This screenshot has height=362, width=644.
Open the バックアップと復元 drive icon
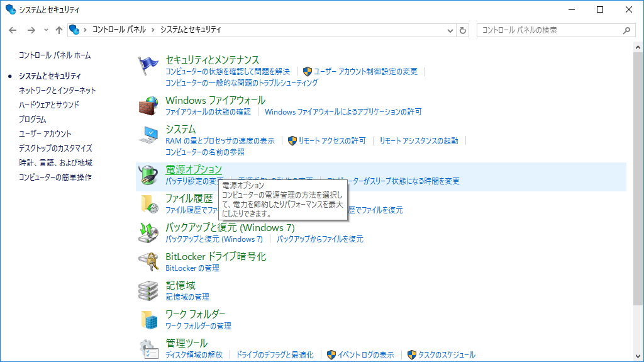point(148,233)
